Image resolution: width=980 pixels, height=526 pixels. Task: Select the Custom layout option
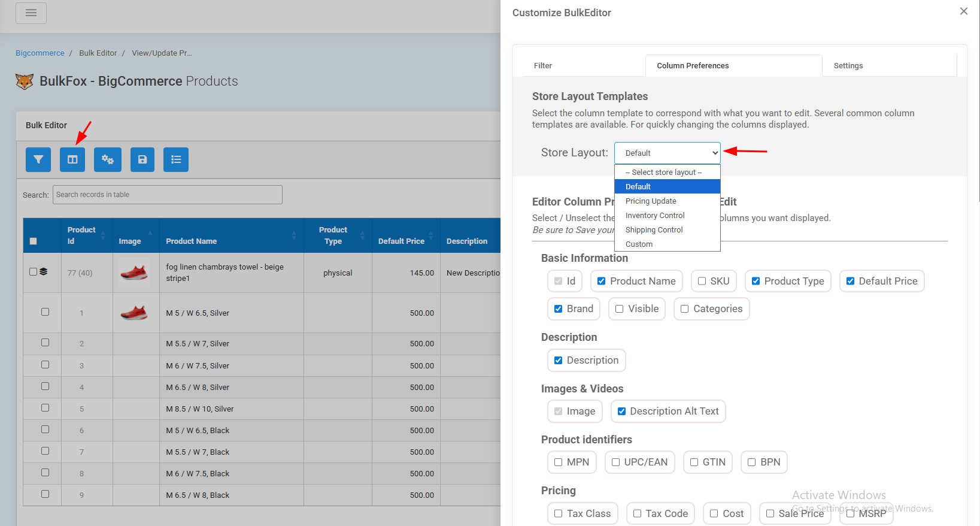click(668, 244)
